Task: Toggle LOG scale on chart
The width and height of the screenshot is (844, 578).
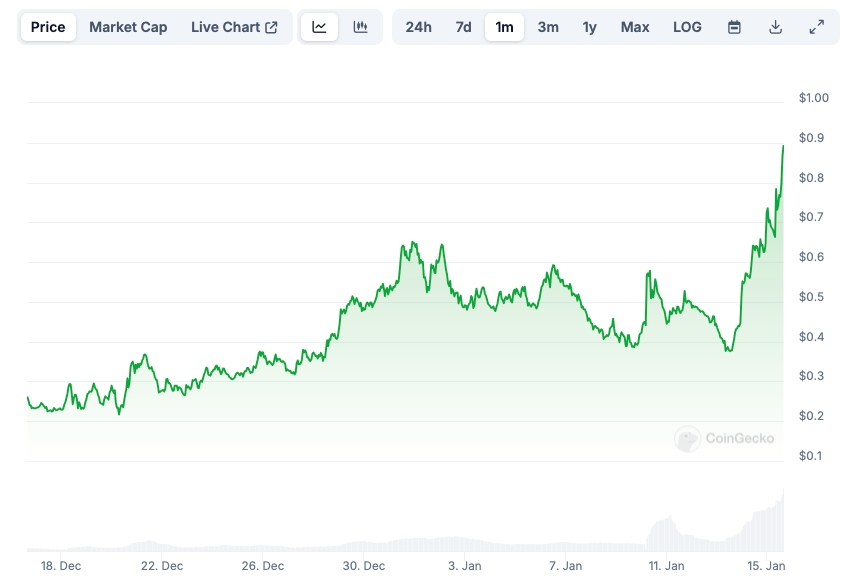Action: point(687,27)
